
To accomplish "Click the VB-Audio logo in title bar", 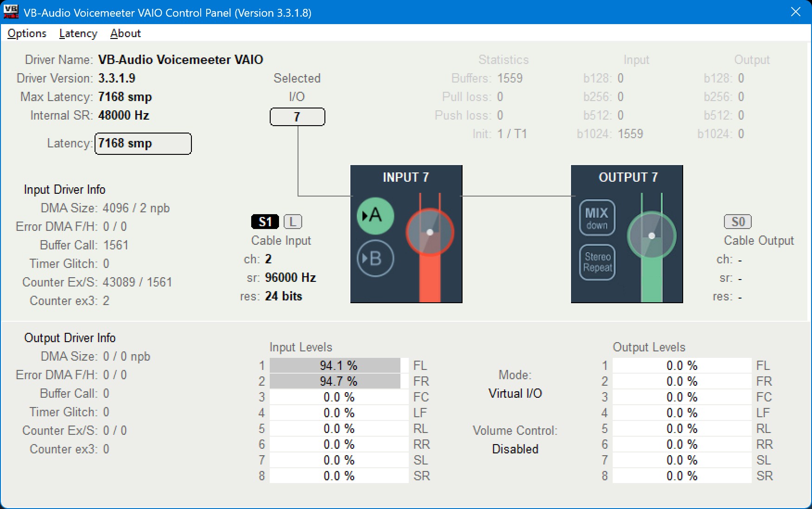I will [x=11, y=12].
